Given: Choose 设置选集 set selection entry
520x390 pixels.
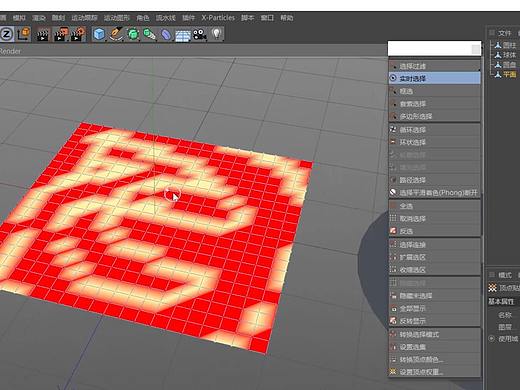Looking at the screenshot, I should pyautogui.click(x=435, y=347).
